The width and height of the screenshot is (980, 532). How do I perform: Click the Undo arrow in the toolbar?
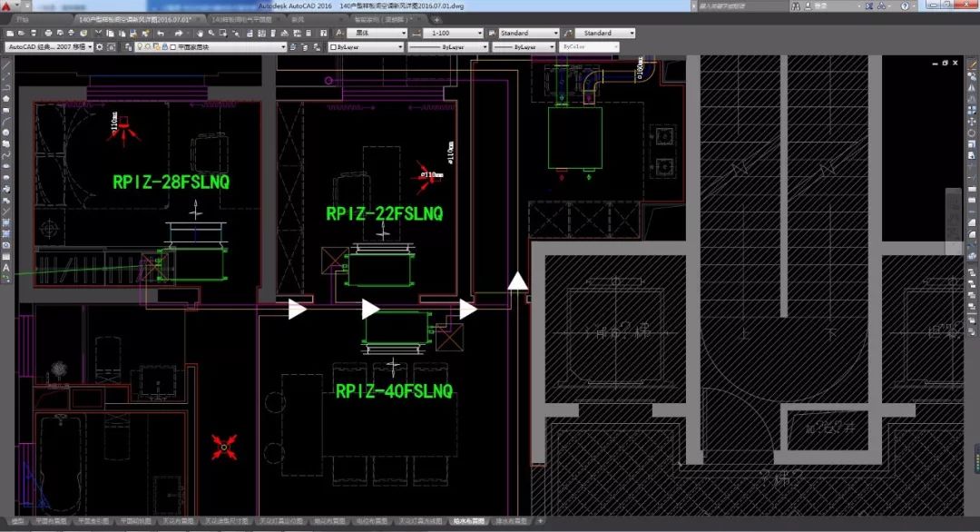click(161, 34)
